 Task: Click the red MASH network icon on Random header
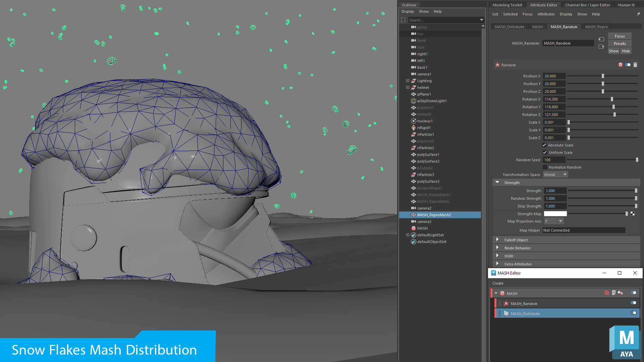[x=620, y=65]
